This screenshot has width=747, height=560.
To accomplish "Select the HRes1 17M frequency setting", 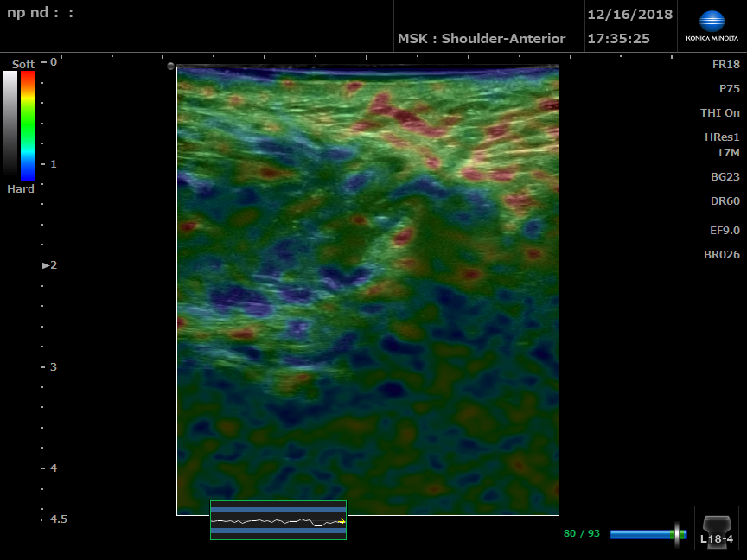I will click(x=722, y=145).
